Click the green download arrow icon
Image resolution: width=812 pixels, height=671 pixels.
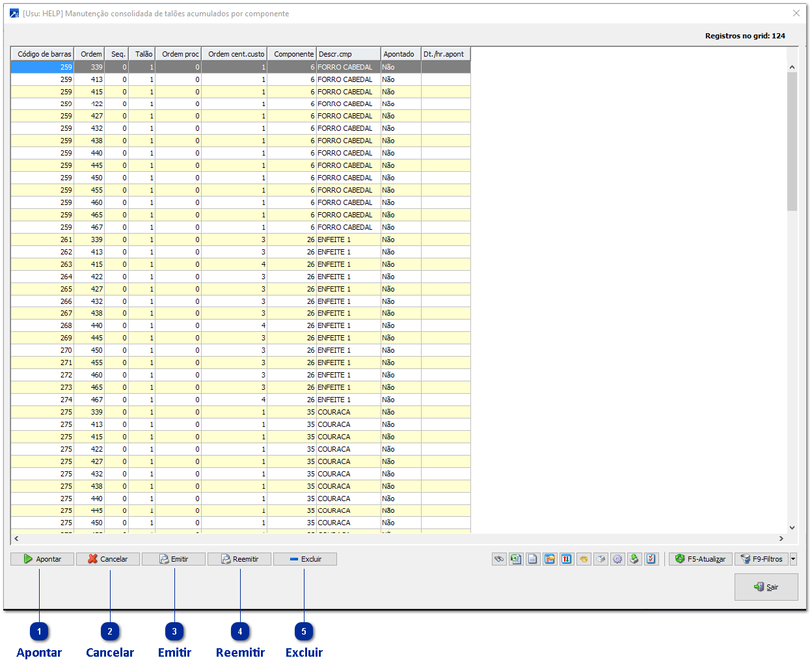click(x=634, y=559)
